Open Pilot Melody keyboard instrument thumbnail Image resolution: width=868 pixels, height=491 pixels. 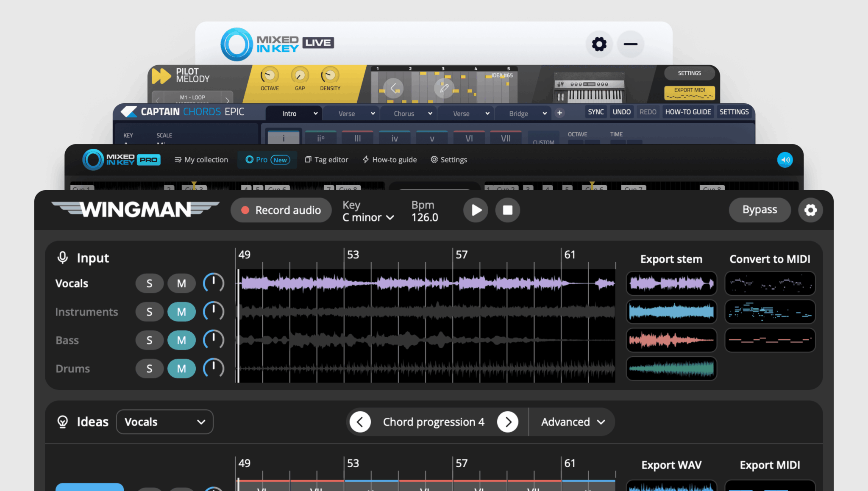coord(590,88)
